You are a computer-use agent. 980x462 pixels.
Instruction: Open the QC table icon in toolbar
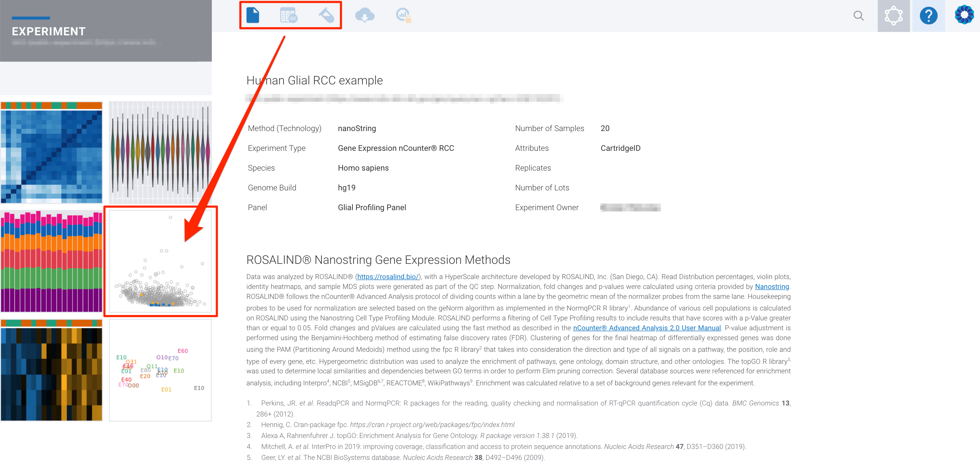click(x=289, y=15)
